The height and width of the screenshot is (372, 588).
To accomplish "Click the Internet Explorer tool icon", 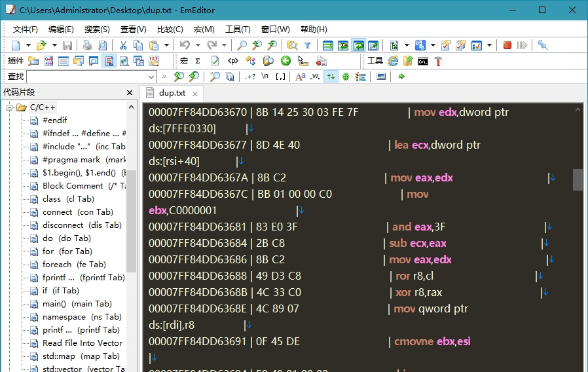I will coord(393,61).
